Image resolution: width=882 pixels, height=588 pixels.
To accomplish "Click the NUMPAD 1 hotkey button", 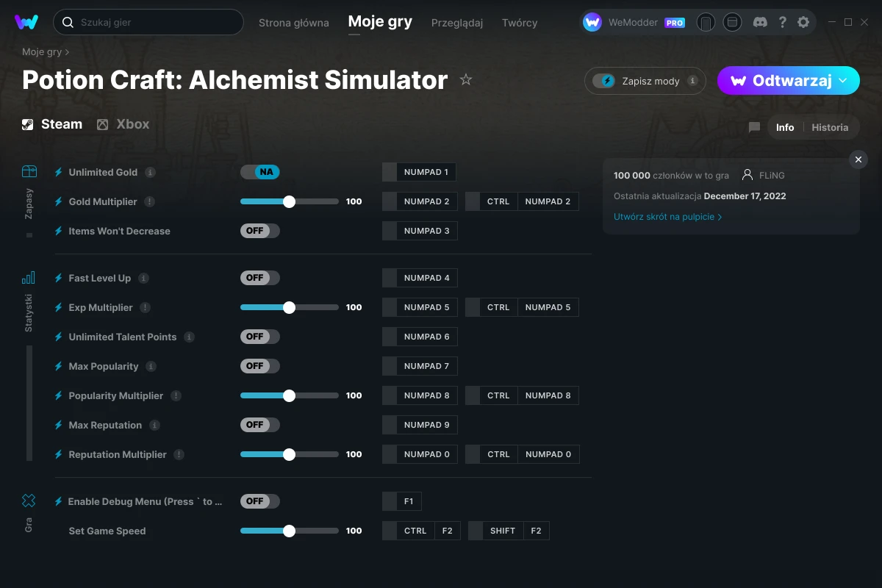I will [419, 172].
